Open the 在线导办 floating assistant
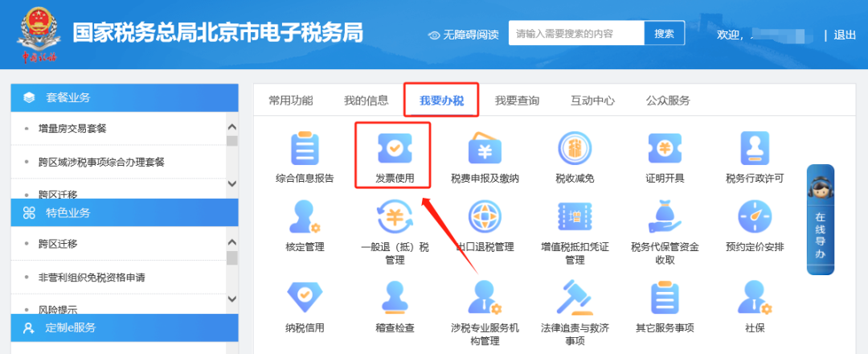This screenshot has width=868, height=354. (821, 220)
